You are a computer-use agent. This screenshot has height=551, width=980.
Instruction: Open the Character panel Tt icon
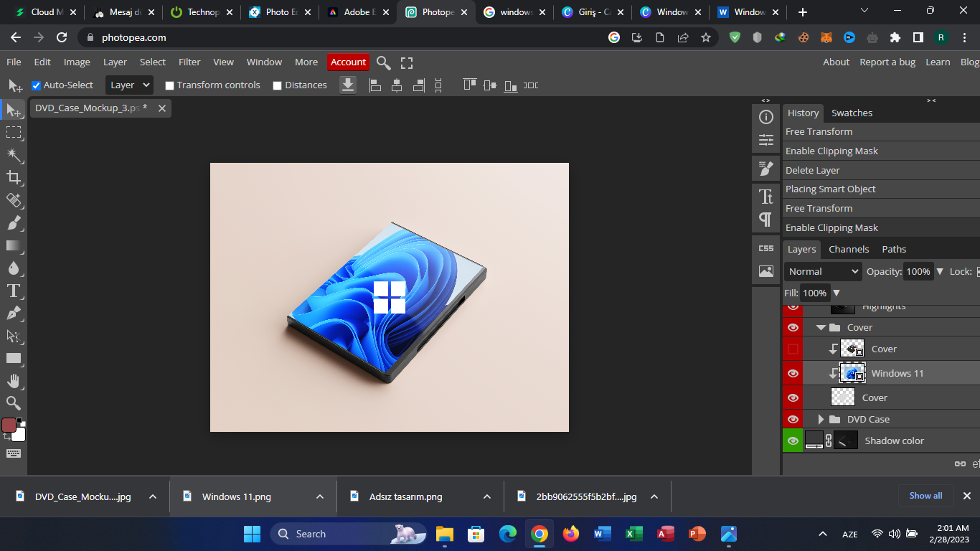point(766,196)
